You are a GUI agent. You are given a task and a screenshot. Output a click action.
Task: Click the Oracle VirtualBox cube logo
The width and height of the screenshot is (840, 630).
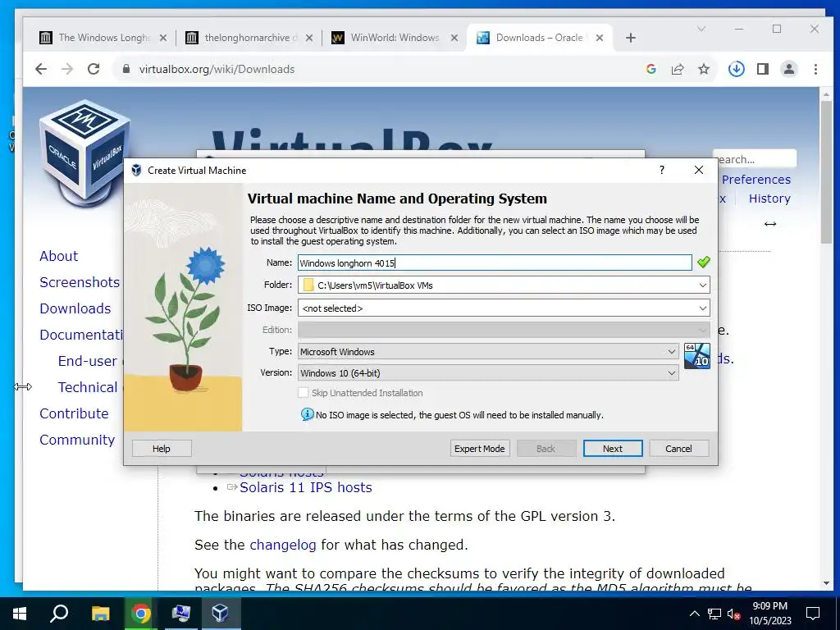coord(85,153)
